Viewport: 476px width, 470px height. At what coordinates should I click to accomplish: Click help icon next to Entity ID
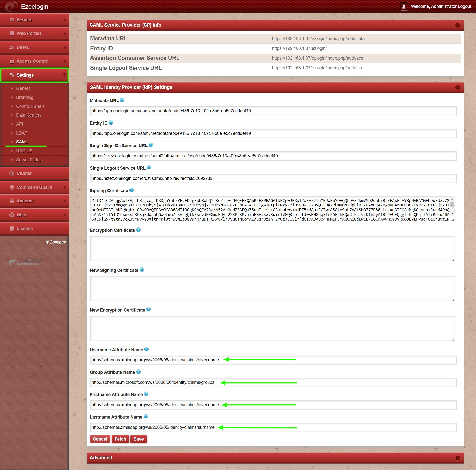(x=111, y=123)
